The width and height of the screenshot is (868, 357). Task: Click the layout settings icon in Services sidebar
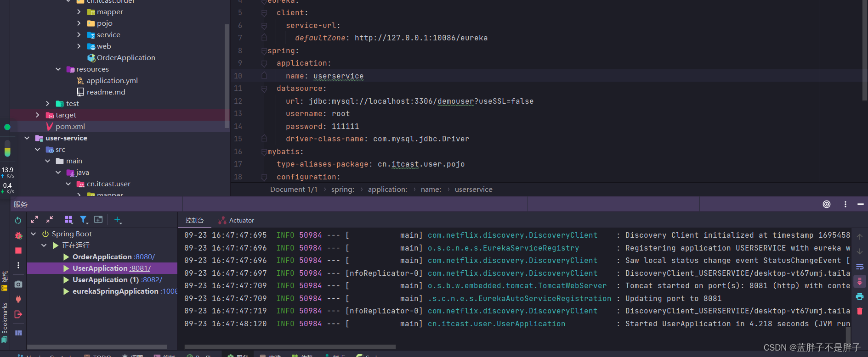coord(18,333)
